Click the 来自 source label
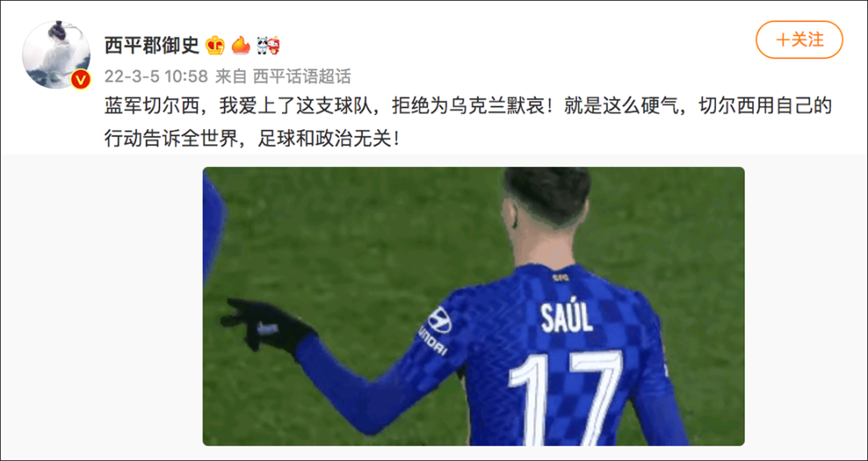Image resolution: width=868 pixels, height=461 pixels. pyautogui.click(x=231, y=76)
